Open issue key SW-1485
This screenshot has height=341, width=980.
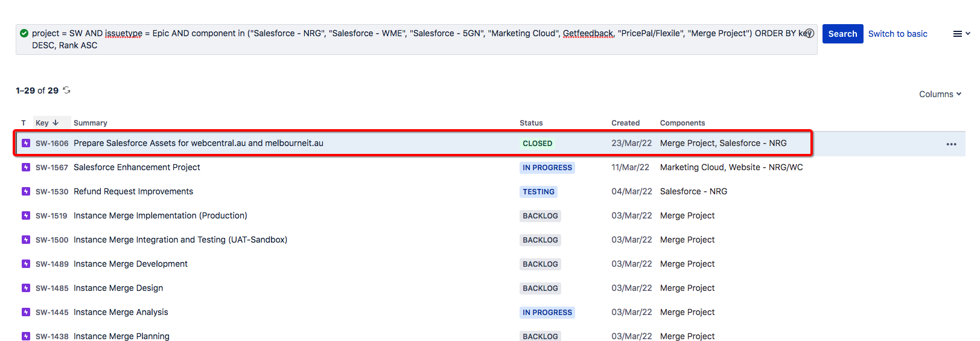[x=52, y=288]
